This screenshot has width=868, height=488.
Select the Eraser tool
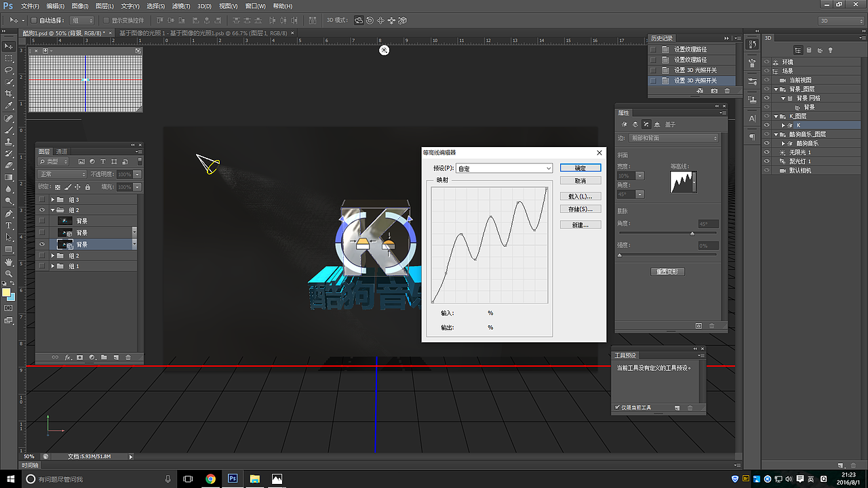(9, 165)
